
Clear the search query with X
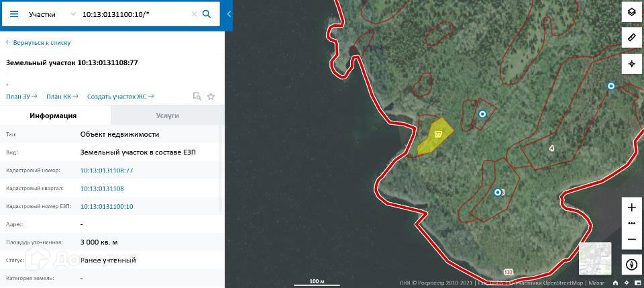pyautogui.click(x=195, y=14)
